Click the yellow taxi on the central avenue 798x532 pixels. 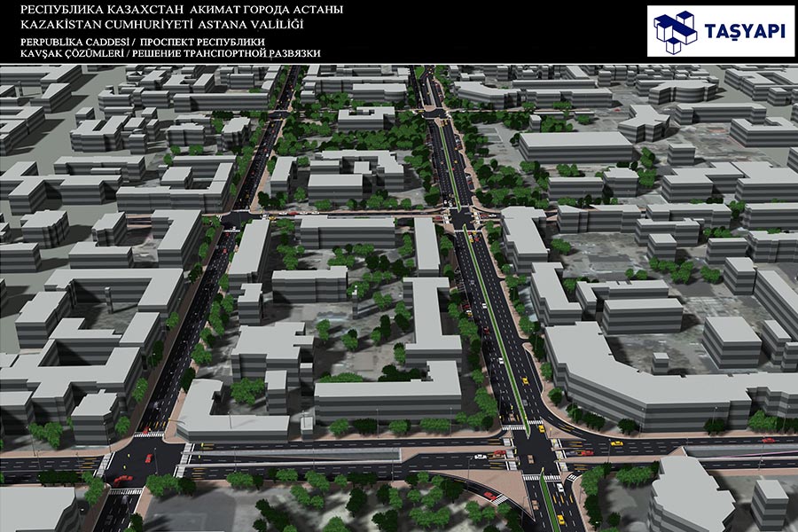524,380
